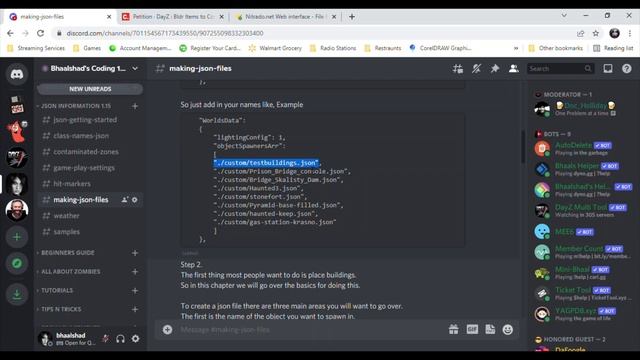Viewport: 640px width, 360px height.
Task: Open GIF picker button
Action: pos(472,329)
